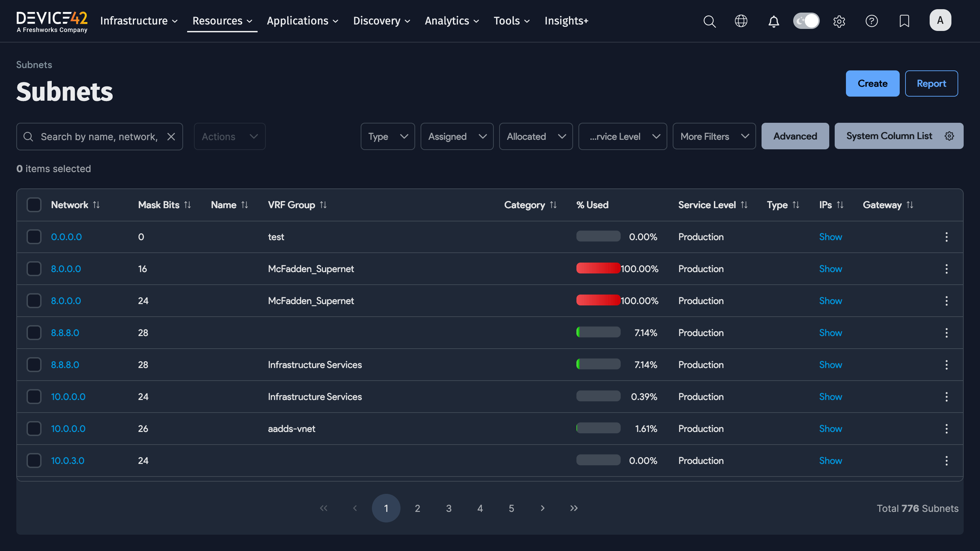980x551 pixels.
Task: Open the row actions menu for subnet 10.0.3.0
Action: pos(947,461)
